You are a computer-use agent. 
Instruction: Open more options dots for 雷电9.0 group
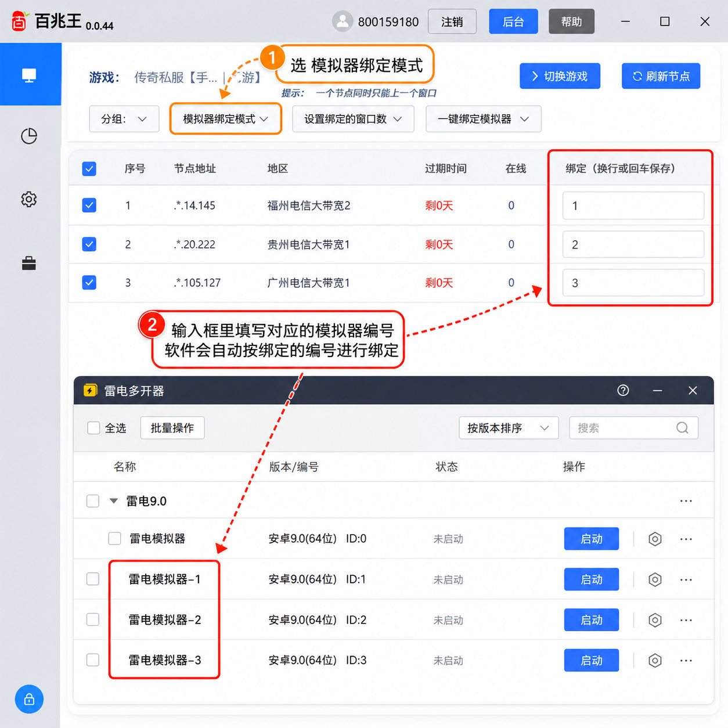point(686,501)
